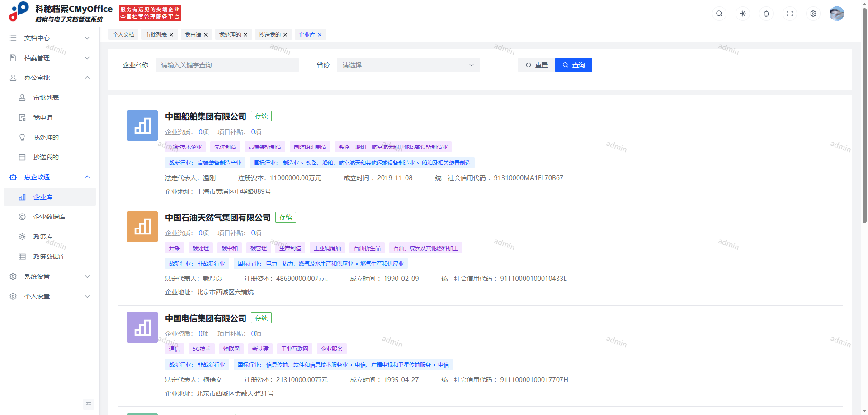
Task: Close the 企业库 tab
Action: (320, 35)
